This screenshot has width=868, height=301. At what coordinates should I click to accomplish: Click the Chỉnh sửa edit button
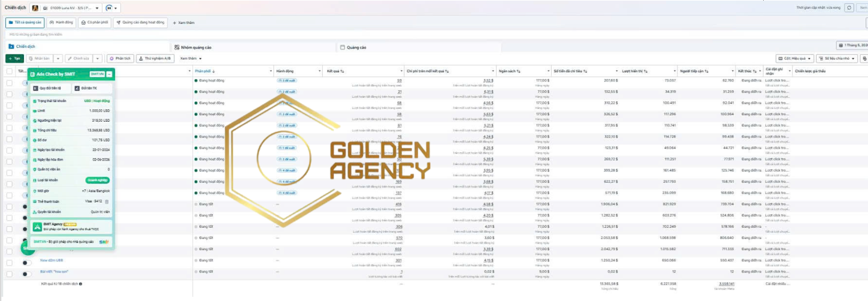click(79, 58)
